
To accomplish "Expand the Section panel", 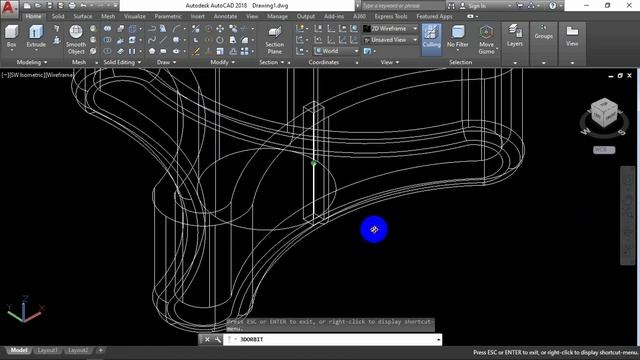I will point(272,62).
